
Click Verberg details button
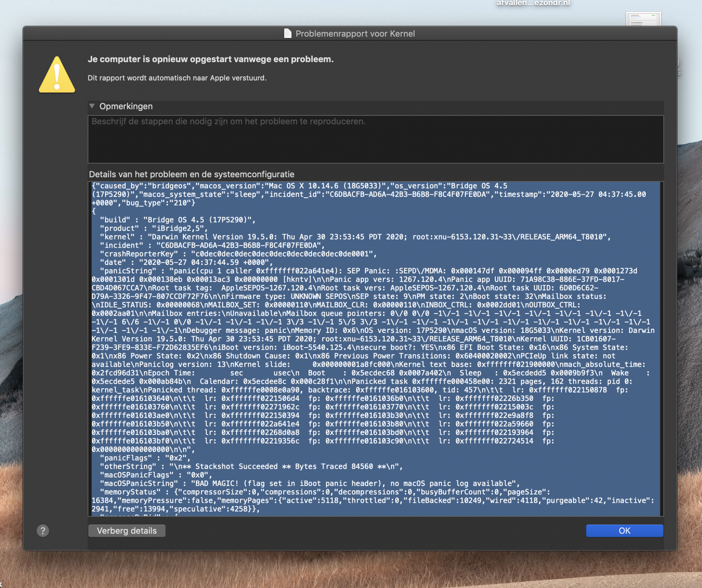coord(127,530)
